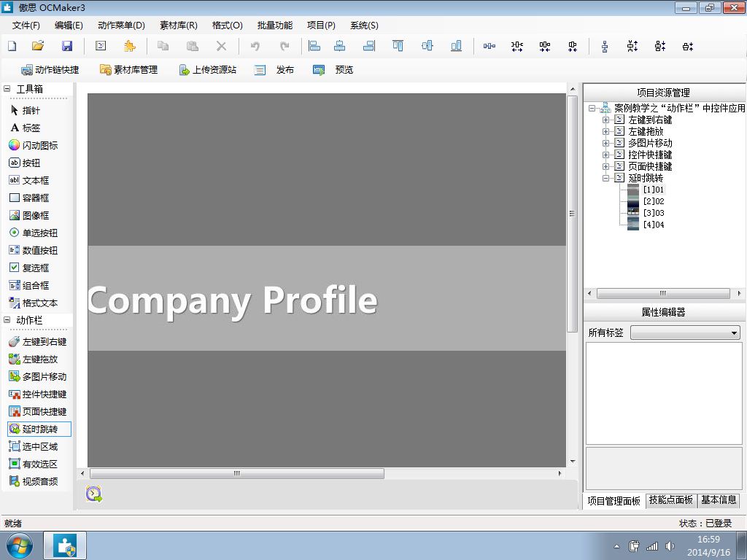Select the 多图片移动 action

point(38,377)
